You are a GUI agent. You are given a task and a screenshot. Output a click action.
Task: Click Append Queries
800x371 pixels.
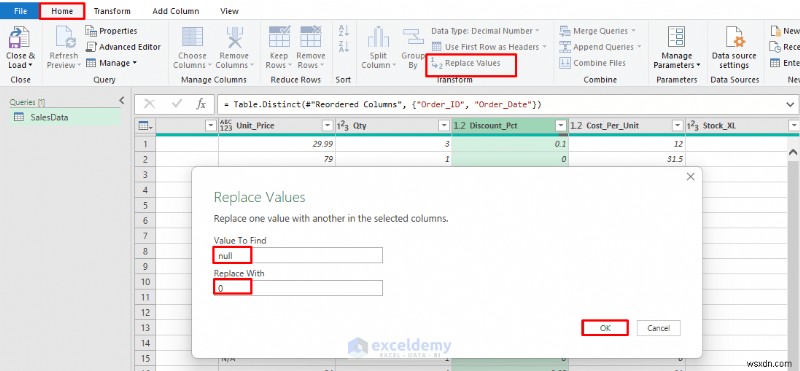point(599,47)
